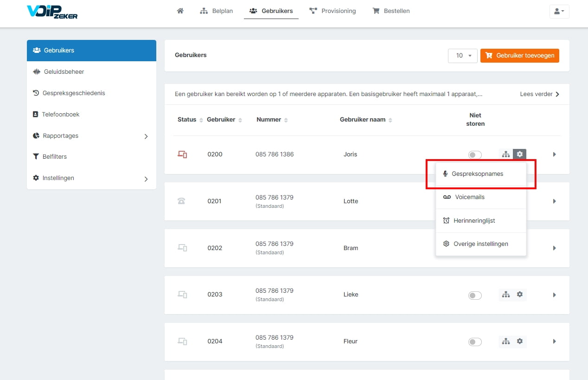Open Belfilters in the sidebar
The width and height of the screenshot is (588, 380).
91,157
